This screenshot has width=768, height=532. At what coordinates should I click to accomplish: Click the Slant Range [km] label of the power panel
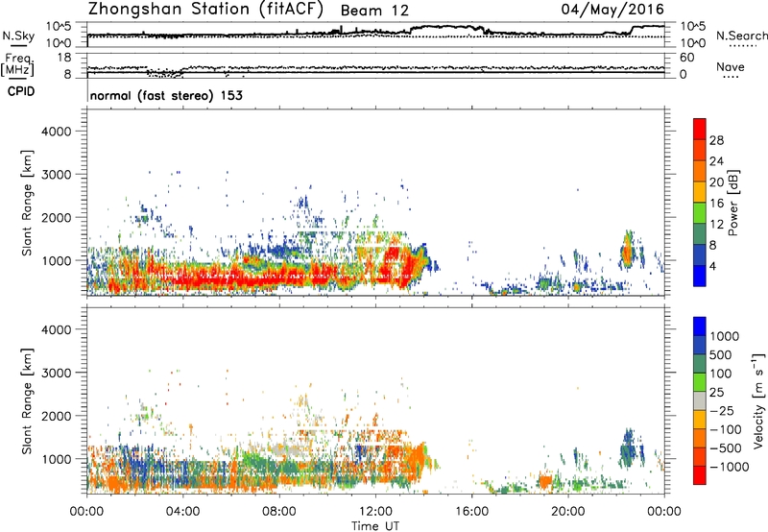pos(27,203)
